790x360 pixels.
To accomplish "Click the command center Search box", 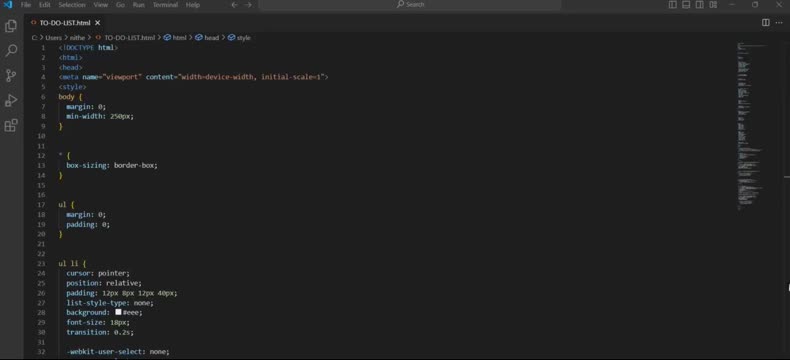I will pos(410,5).
